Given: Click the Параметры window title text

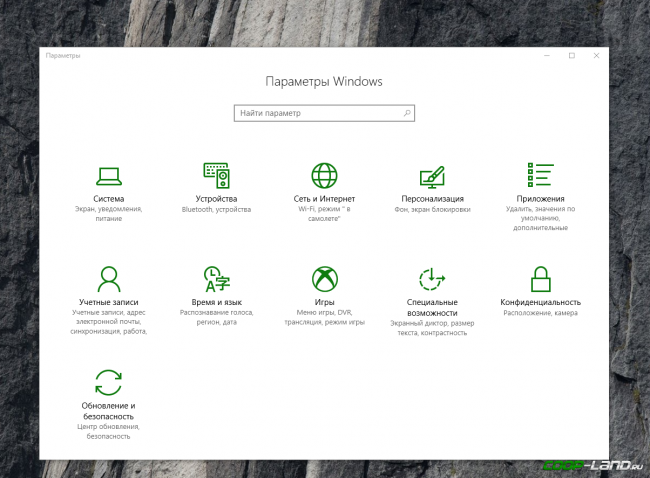Looking at the screenshot, I should (63, 56).
